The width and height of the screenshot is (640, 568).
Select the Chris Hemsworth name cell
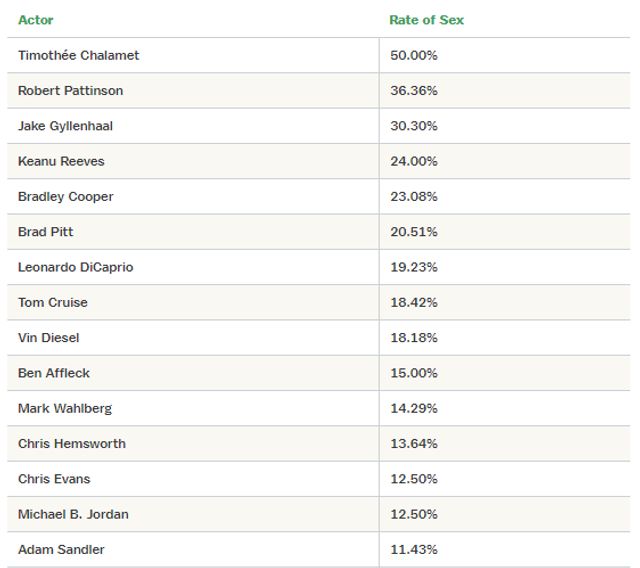(72, 443)
